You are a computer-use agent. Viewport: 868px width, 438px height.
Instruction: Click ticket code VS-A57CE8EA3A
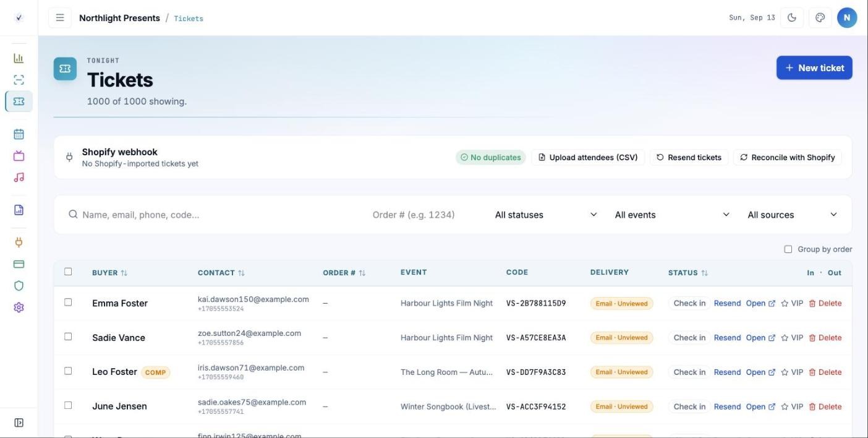536,338
